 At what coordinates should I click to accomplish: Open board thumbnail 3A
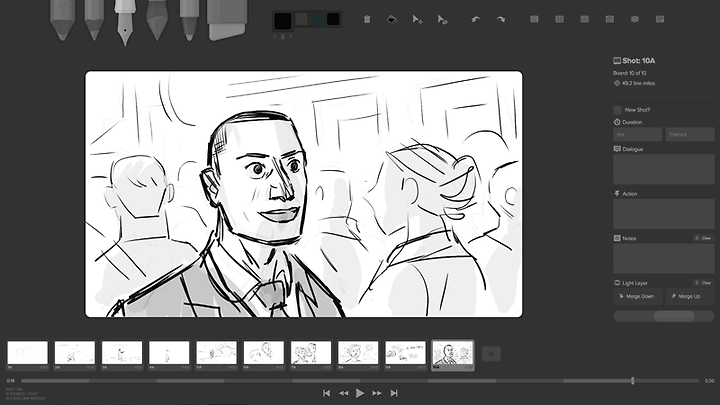click(x=122, y=353)
